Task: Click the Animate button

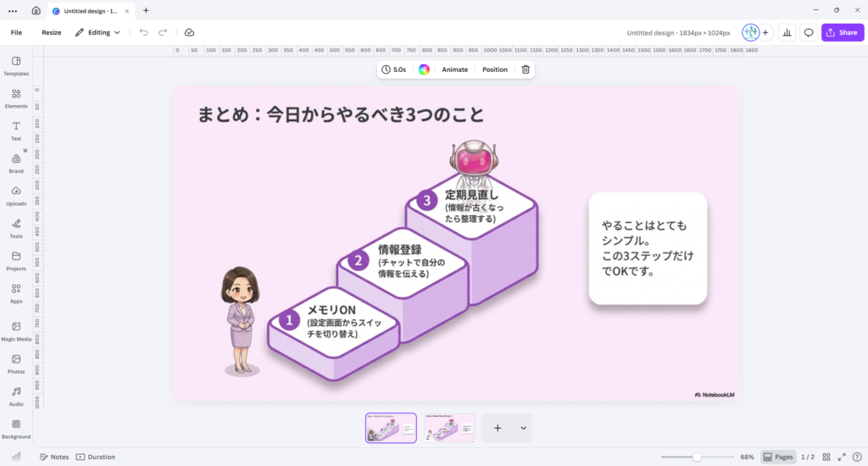Action: (454, 69)
